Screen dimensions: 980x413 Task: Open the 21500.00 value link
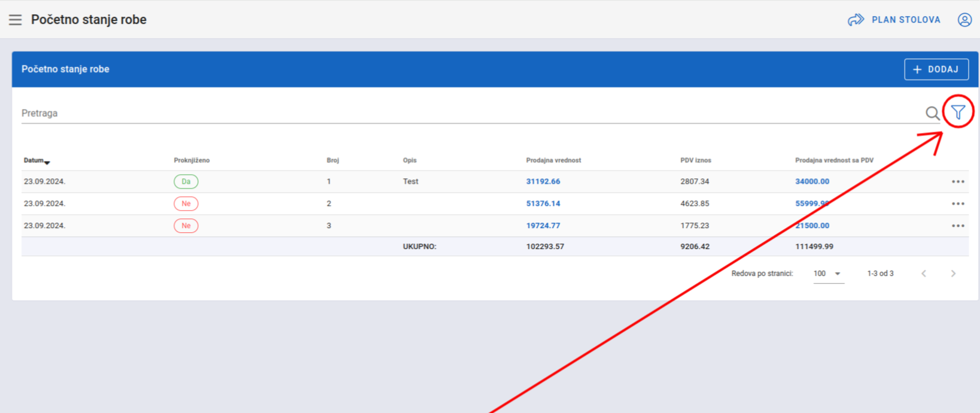click(812, 226)
